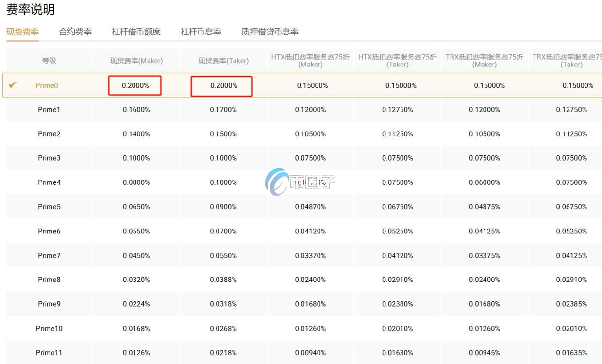Image resolution: width=602 pixels, height=364 pixels.
Task: Click the active 现货费率 tab
Action: [x=22, y=32]
